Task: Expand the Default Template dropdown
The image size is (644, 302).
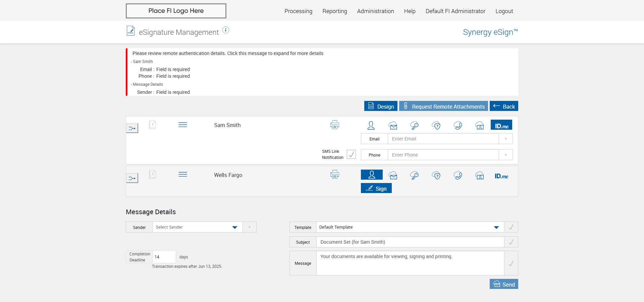Action: click(410, 227)
